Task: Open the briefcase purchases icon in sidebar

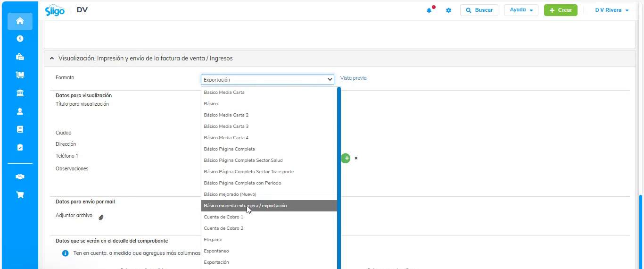Action: tap(20, 57)
